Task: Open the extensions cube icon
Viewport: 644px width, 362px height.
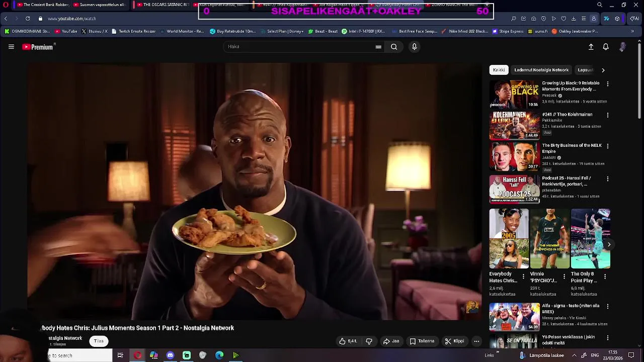Action: pos(617,19)
